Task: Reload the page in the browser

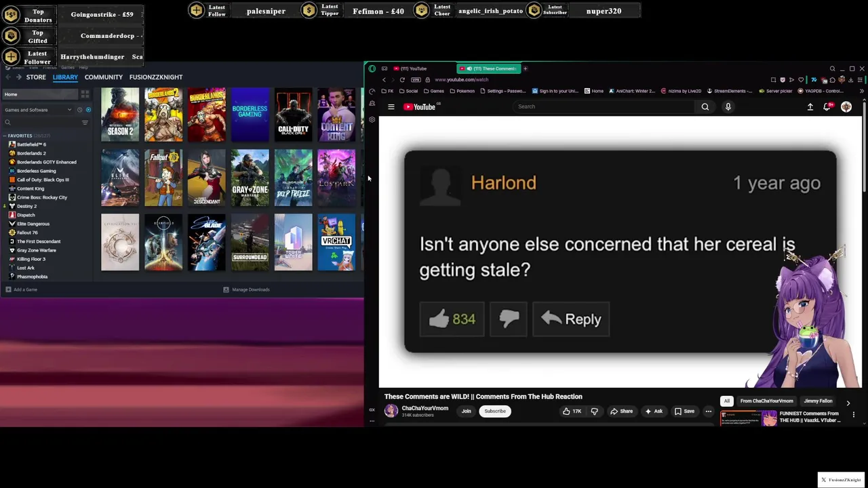Action: coord(402,80)
